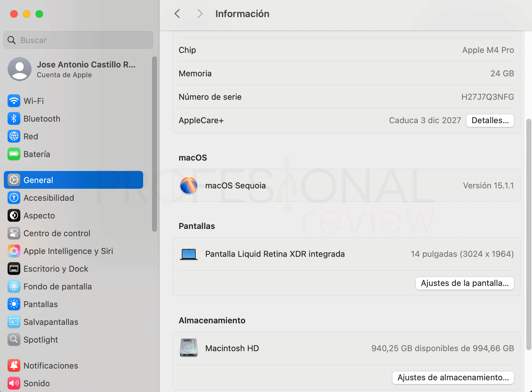Click the Cuenta de Apple subtitle
Image resolution: width=532 pixels, height=392 pixels.
[x=64, y=75]
